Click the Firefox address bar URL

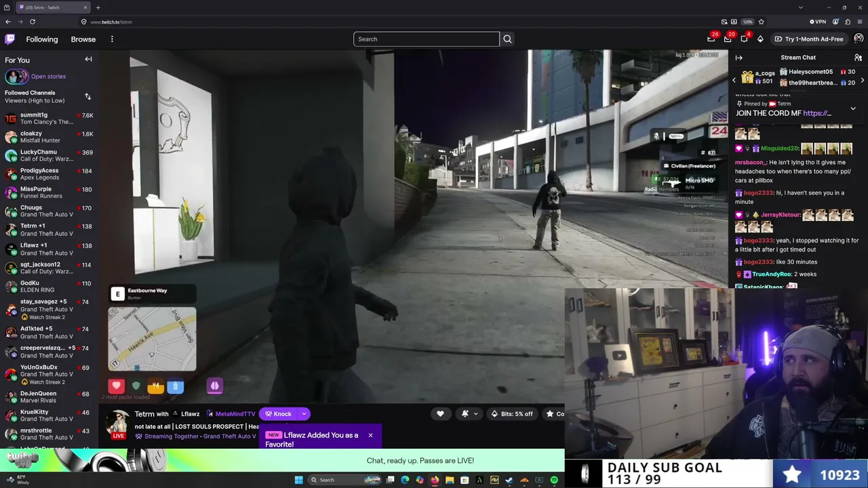point(111,22)
